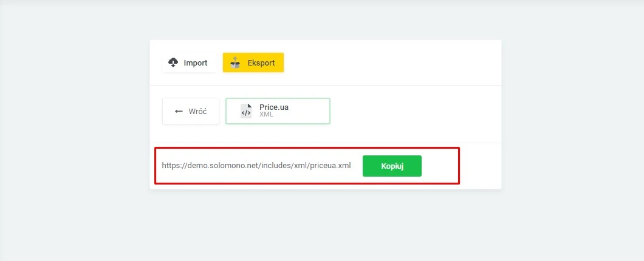
Task: Copy the link with Kopiuj button
Action: point(392,166)
